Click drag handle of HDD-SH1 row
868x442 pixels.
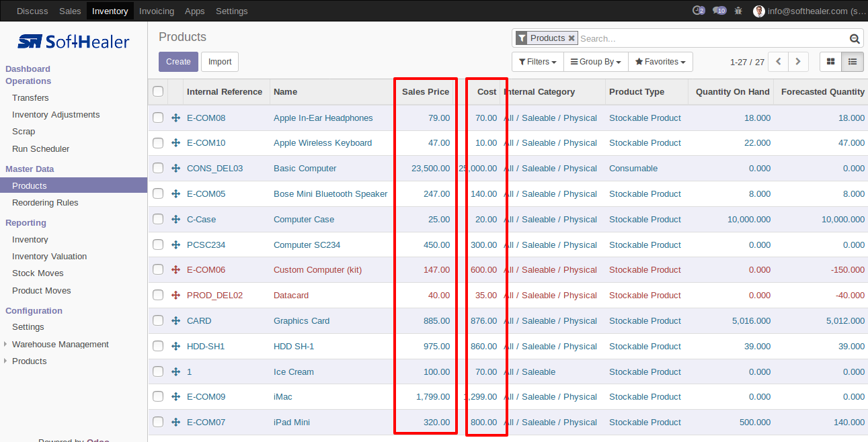click(x=175, y=347)
